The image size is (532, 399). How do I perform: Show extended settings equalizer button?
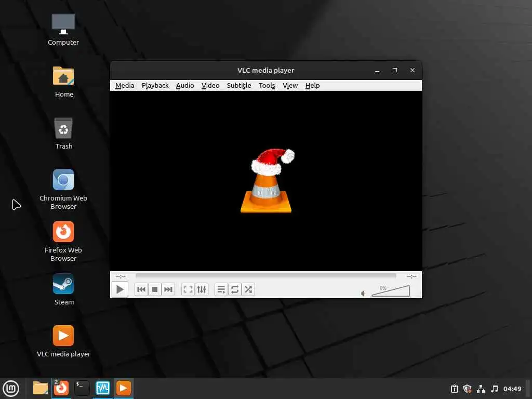[x=202, y=289]
